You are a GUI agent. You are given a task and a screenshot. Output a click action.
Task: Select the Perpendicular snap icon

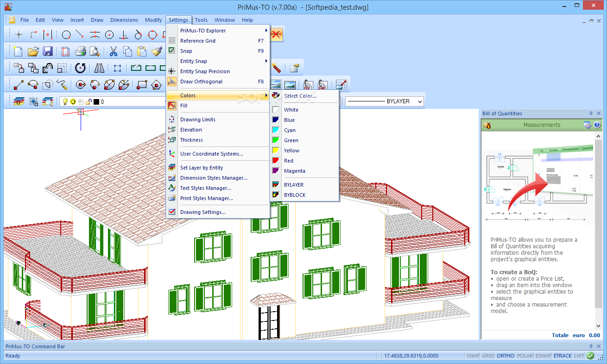[x=124, y=34]
